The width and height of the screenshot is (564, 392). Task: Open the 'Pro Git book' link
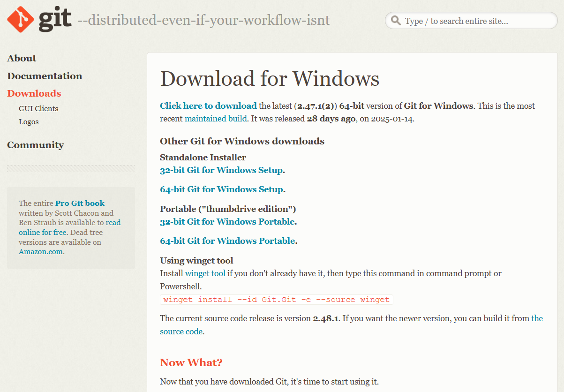[x=80, y=203]
